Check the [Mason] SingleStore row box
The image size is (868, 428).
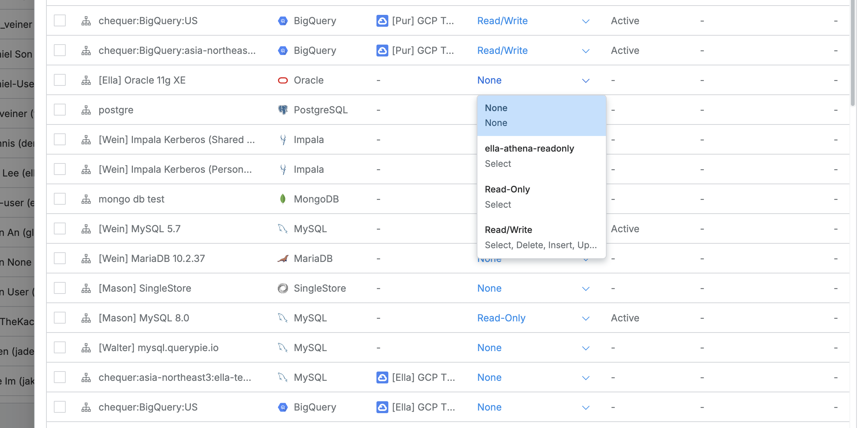click(x=60, y=288)
